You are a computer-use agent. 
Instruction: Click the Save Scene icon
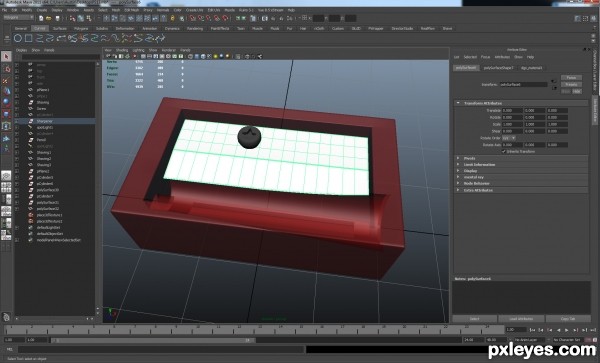[x=57, y=18]
